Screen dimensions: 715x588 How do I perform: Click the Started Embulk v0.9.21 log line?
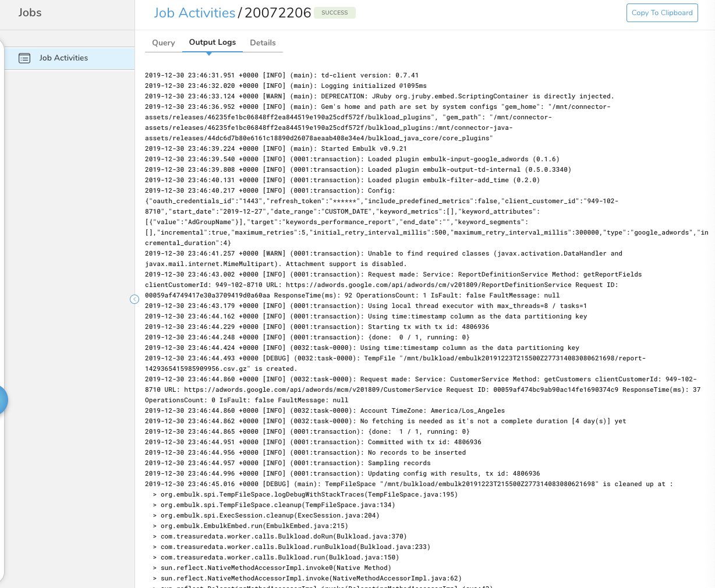tap(276, 148)
